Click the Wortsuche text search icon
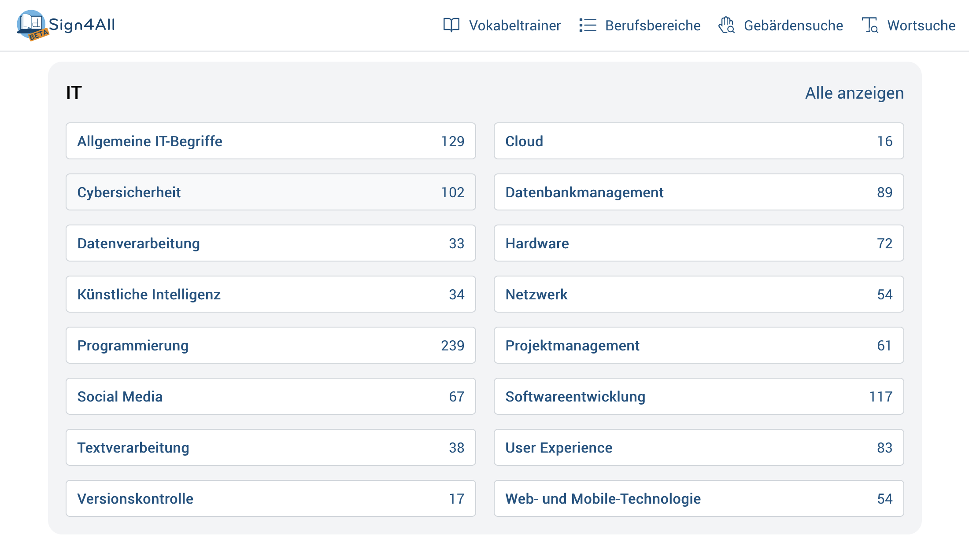Viewport: 969px width, 560px height. coord(870,25)
